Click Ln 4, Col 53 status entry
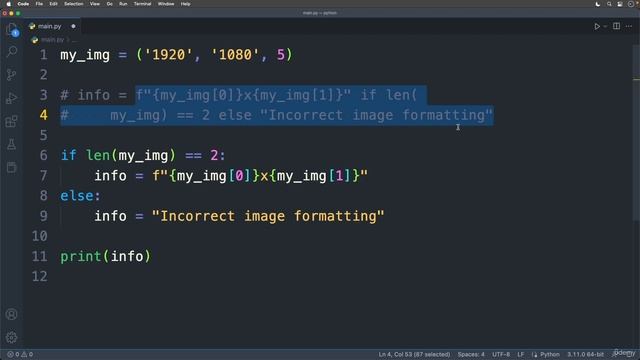The height and width of the screenshot is (360, 640). pyautogui.click(x=414, y=354)
